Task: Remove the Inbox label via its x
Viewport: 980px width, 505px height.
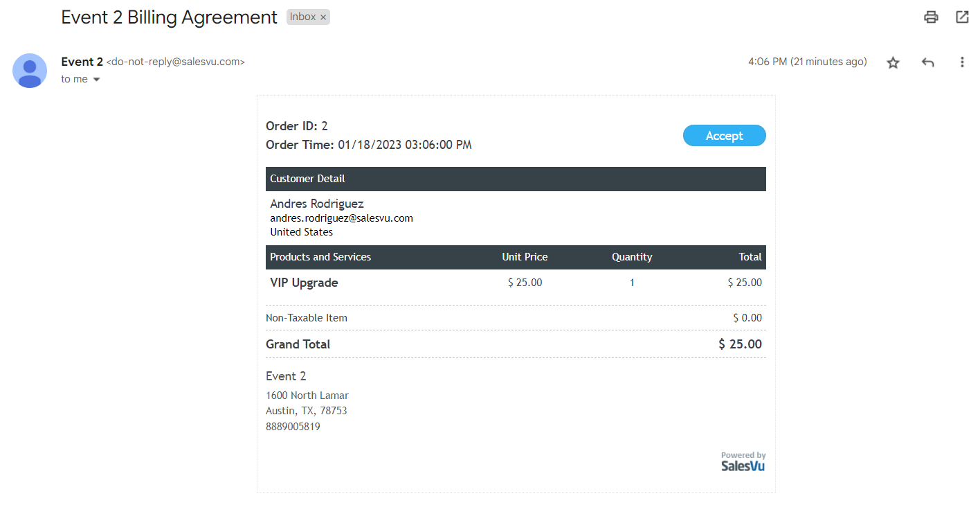Action: 323,17
